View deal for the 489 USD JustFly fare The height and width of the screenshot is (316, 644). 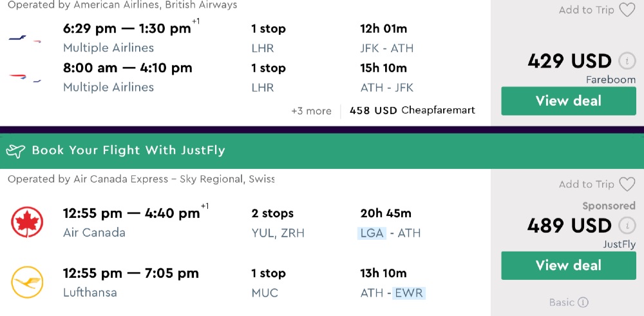tap(568, 266)
